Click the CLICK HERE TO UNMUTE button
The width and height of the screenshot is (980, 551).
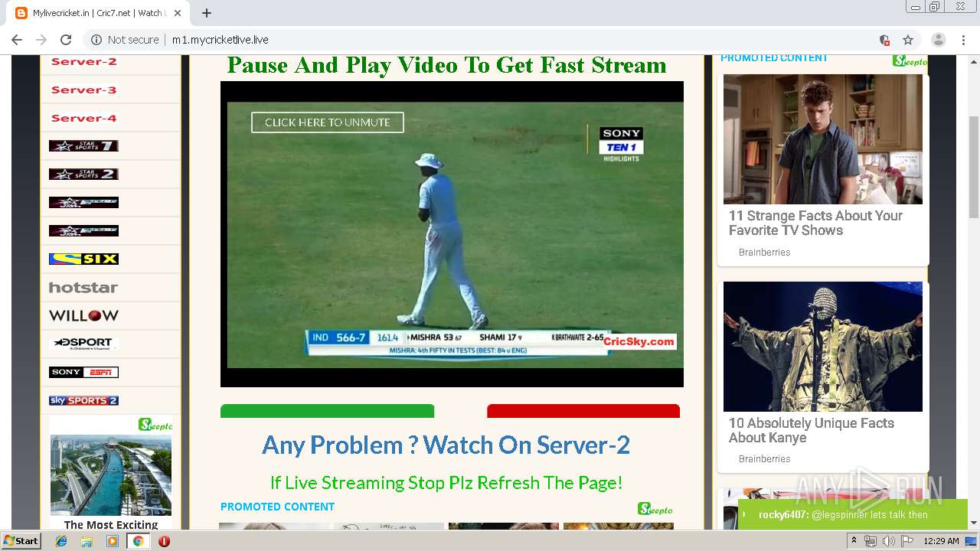click(x=328, y=122)
